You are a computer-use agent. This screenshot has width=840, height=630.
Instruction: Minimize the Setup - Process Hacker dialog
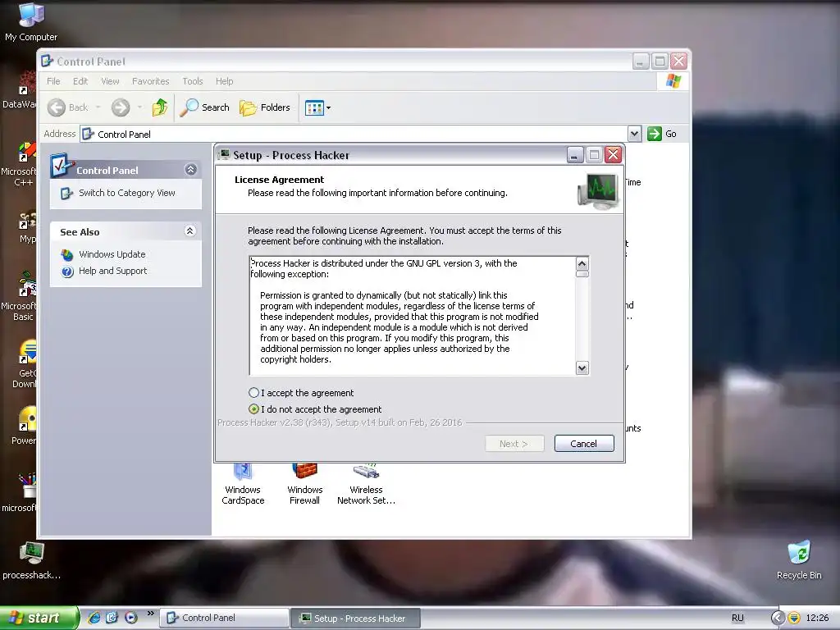coord(575,155)
